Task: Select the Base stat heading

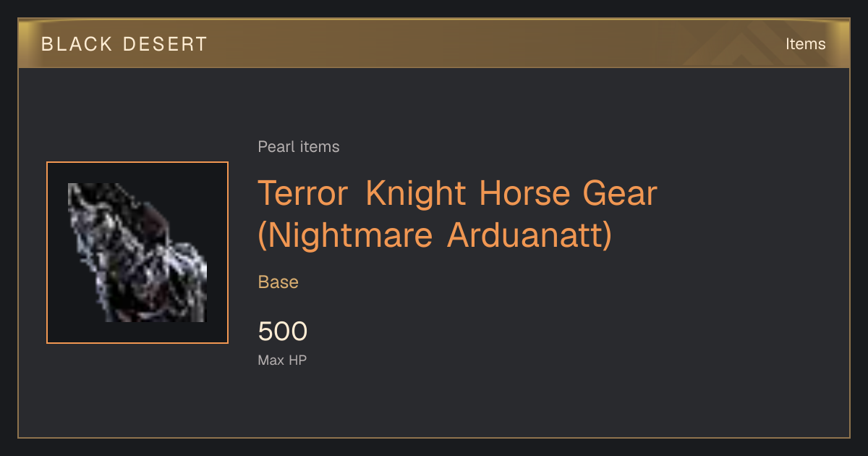Action: click(278, 282)
